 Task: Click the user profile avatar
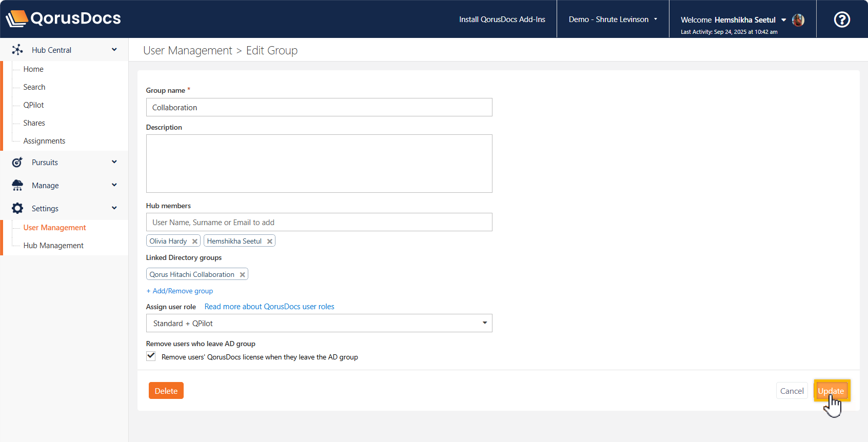[x=798, y=20]
